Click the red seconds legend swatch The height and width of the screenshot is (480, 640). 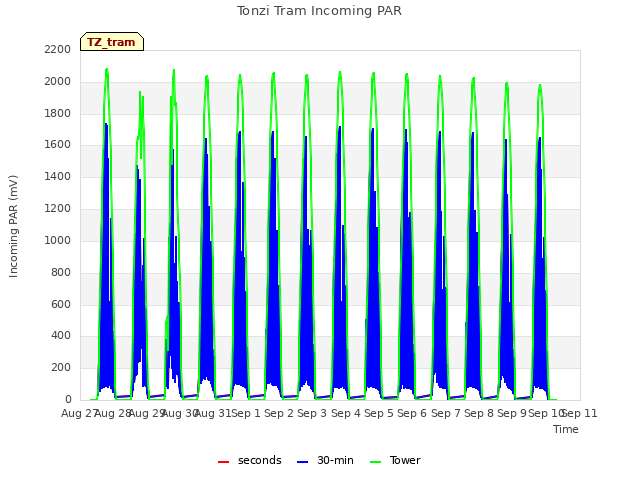click(224, 462)
